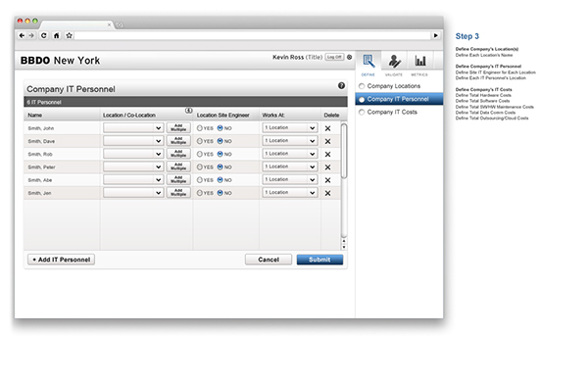Go back with the browser back arrow
Image resolution: width=588 pixels, height=380 pixels.
click(22, 35)
